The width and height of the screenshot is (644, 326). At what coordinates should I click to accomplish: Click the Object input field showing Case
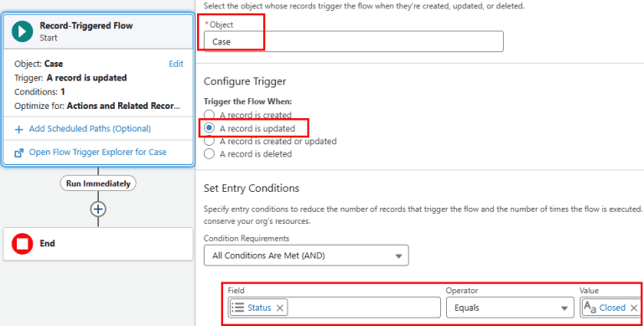click(x=354, y=41)
